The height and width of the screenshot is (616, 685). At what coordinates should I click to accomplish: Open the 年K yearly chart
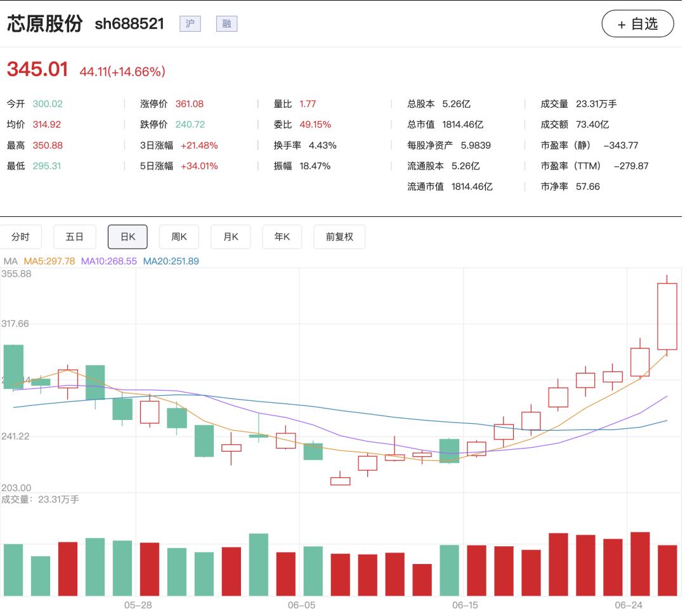pos(282,237)
